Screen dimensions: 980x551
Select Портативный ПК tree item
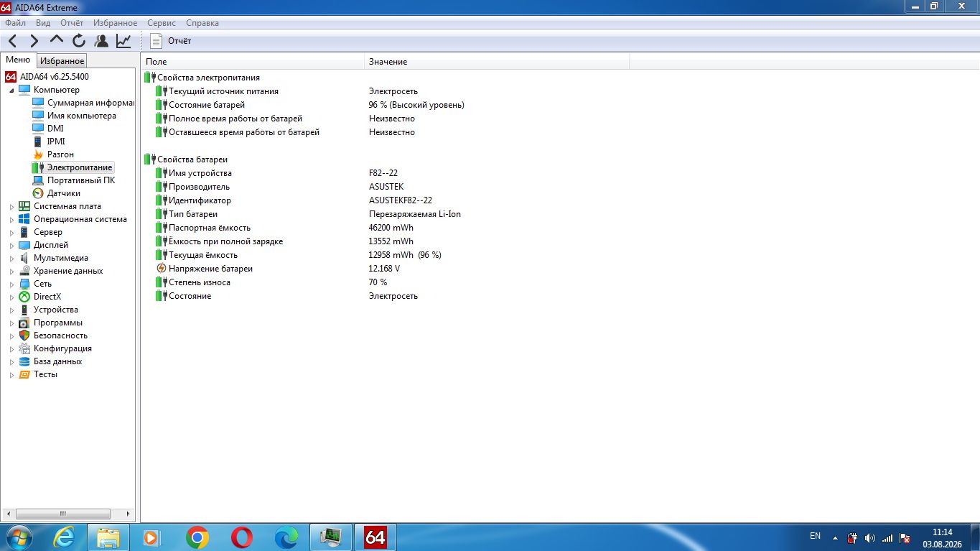click(x=81, y=180)
